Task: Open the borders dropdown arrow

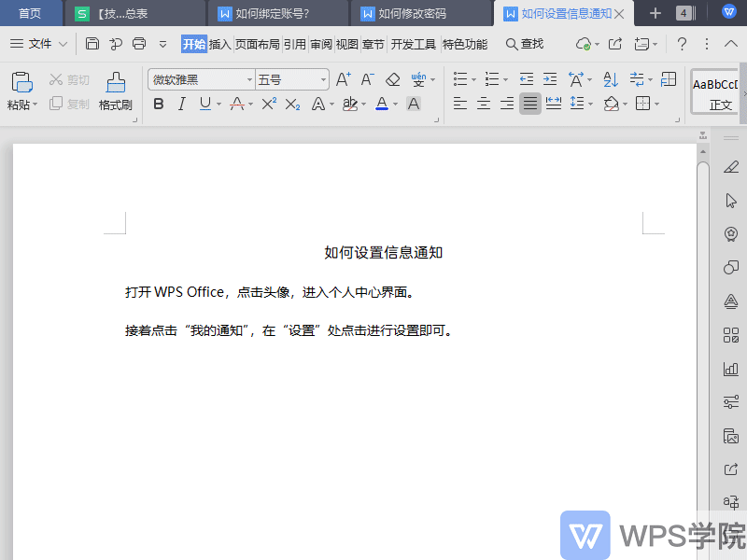Action: 656,104
